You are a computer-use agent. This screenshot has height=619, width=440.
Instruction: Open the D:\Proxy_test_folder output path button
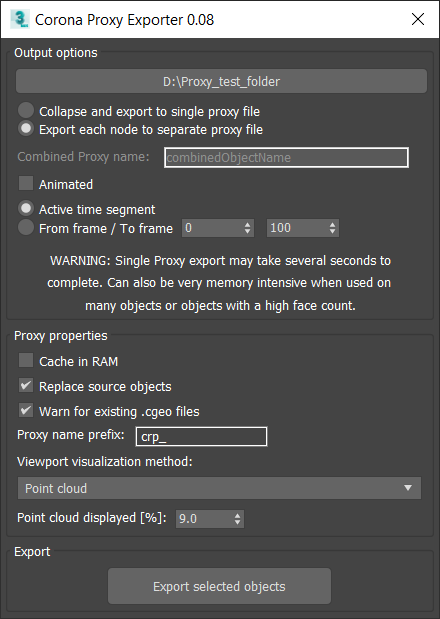tap(221, 81)
